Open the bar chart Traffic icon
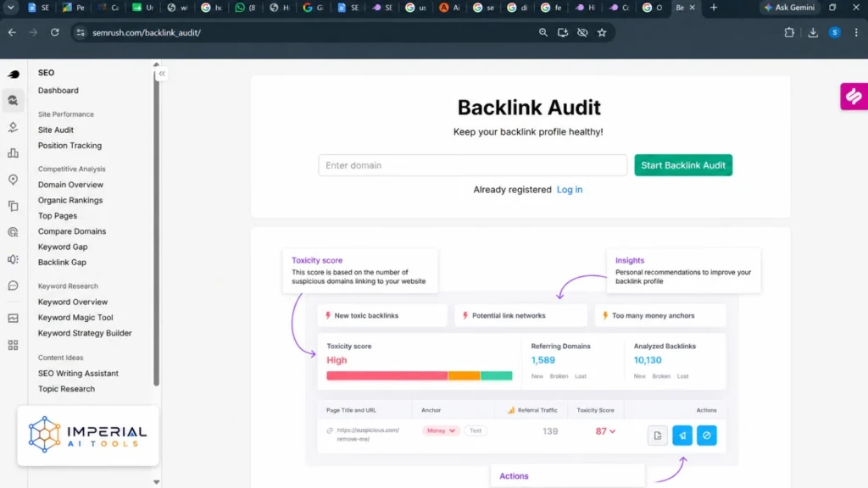Viewport: 868px width, 488px height. pos(14,153)
